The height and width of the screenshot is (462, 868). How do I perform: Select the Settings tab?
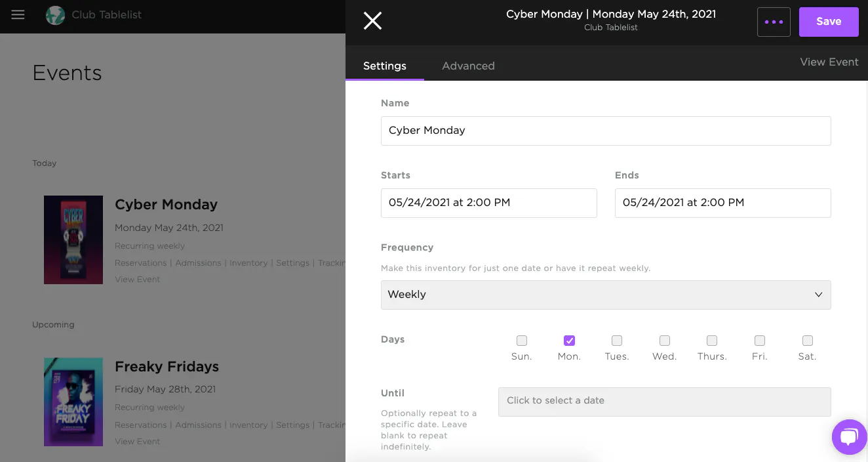(x=385, y=66)
